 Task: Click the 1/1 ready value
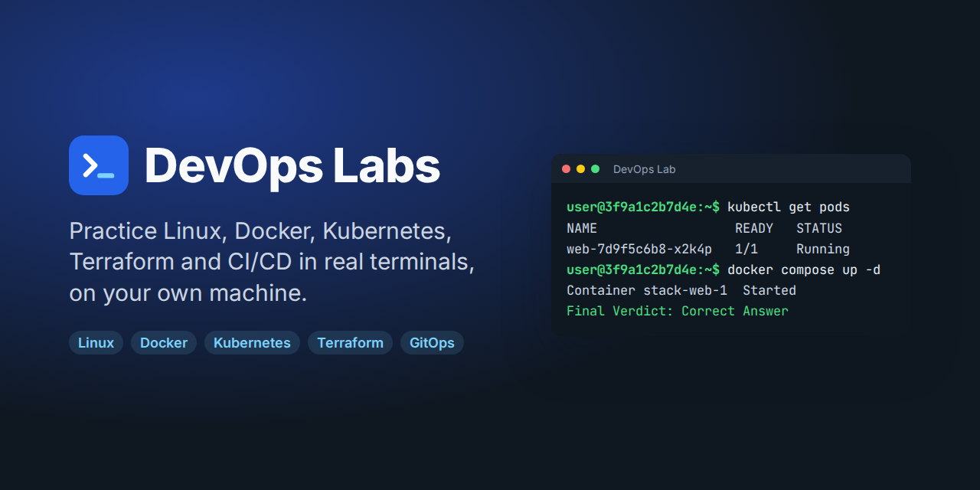click(746, 249)
